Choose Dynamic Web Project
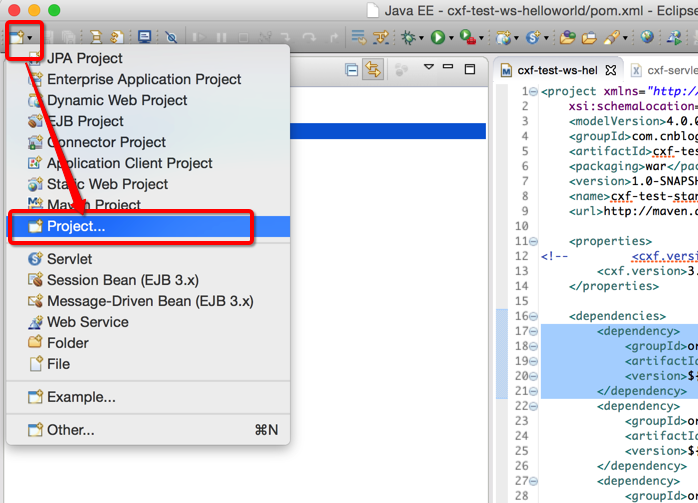 click(x=148, y=100)
